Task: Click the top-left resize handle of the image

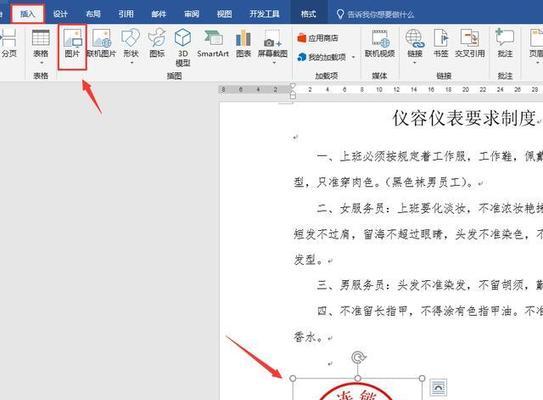Action: (293, 378)
